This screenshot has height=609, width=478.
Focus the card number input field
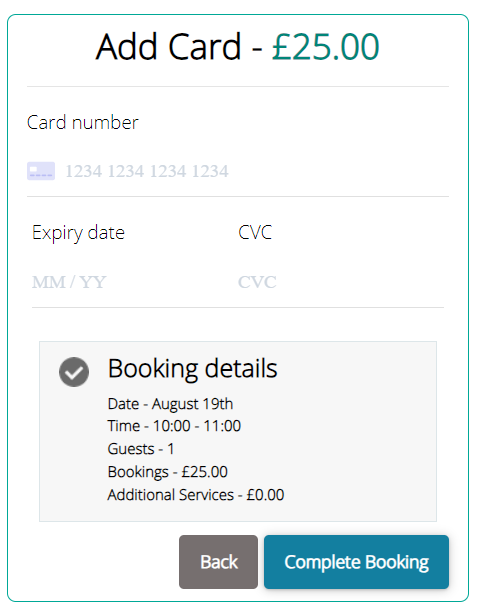pos(238,171)
